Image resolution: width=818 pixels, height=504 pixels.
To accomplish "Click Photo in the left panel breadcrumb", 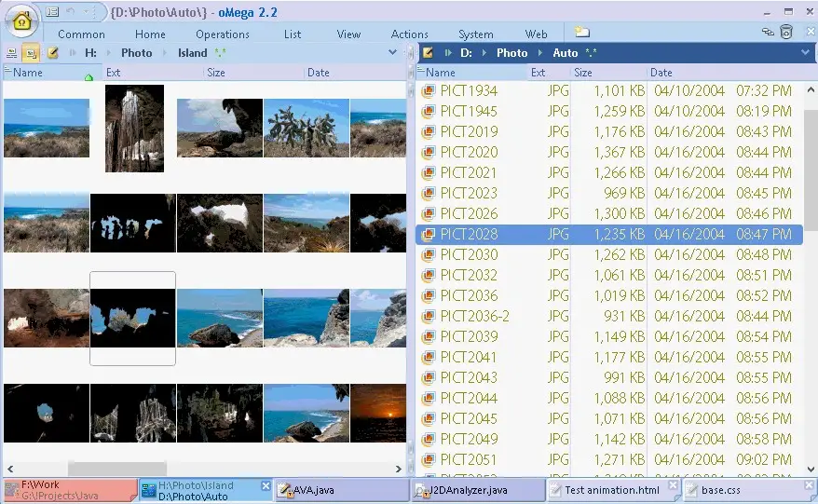I will click(x=137, y=53).
